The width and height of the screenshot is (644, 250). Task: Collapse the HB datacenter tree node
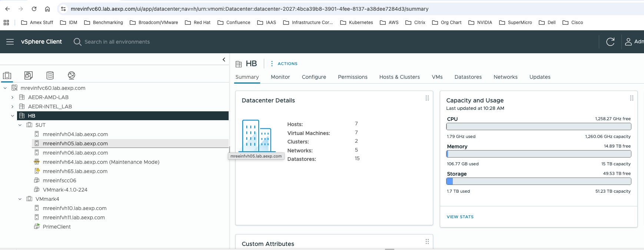point(13,116)
